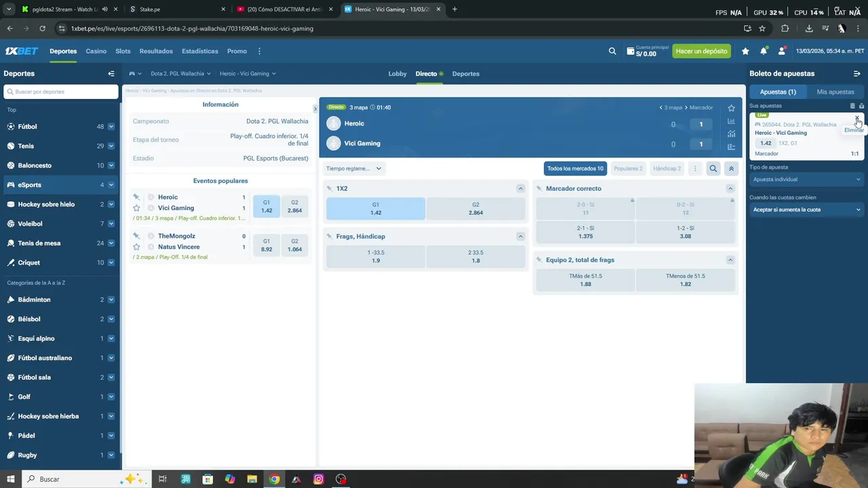Add match to favorites star on scoreboard
The image size is (868, 488).
click(x=731, y=108)
